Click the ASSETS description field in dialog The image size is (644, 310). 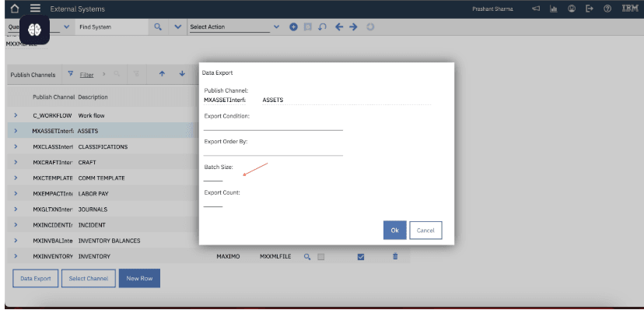[346, 100]
